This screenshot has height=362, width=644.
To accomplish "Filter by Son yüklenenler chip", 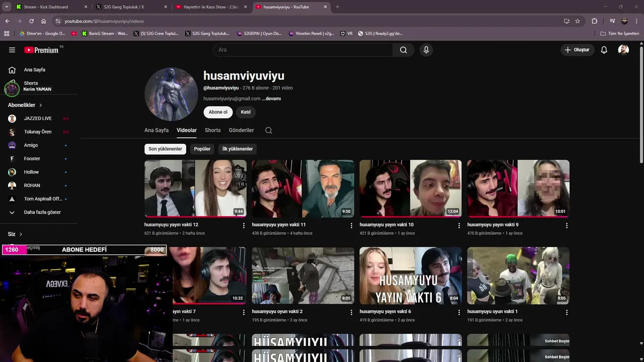I will [x=165, y=149].
